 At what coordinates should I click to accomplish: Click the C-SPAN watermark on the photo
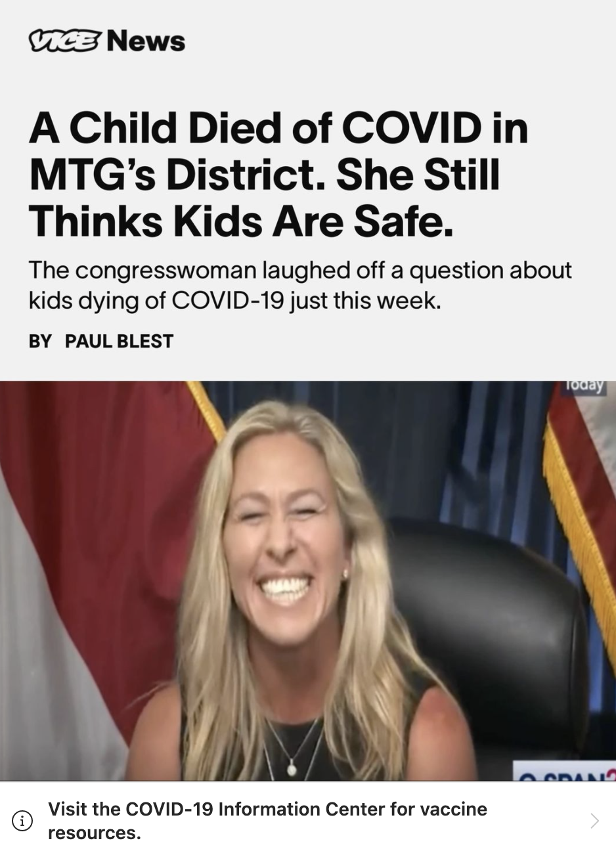564,773
